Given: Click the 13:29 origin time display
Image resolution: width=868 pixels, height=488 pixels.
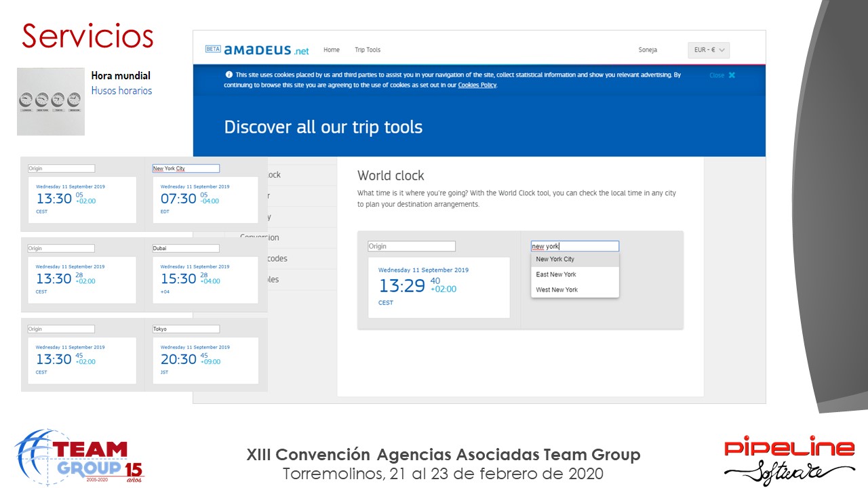Looking at the screenshot, I should [x=402, y=286].
